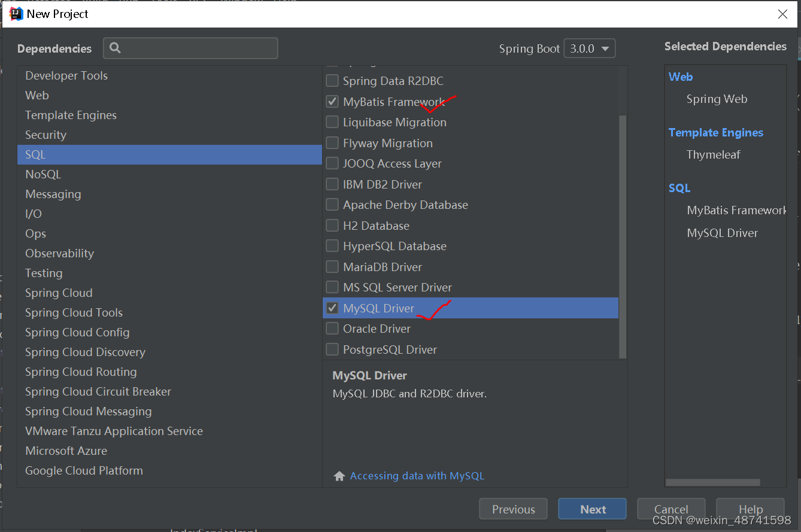Open the Spring Cloud category
Image resolution: width=801 pixels, height=532 pixels.
tap(169, 293)
